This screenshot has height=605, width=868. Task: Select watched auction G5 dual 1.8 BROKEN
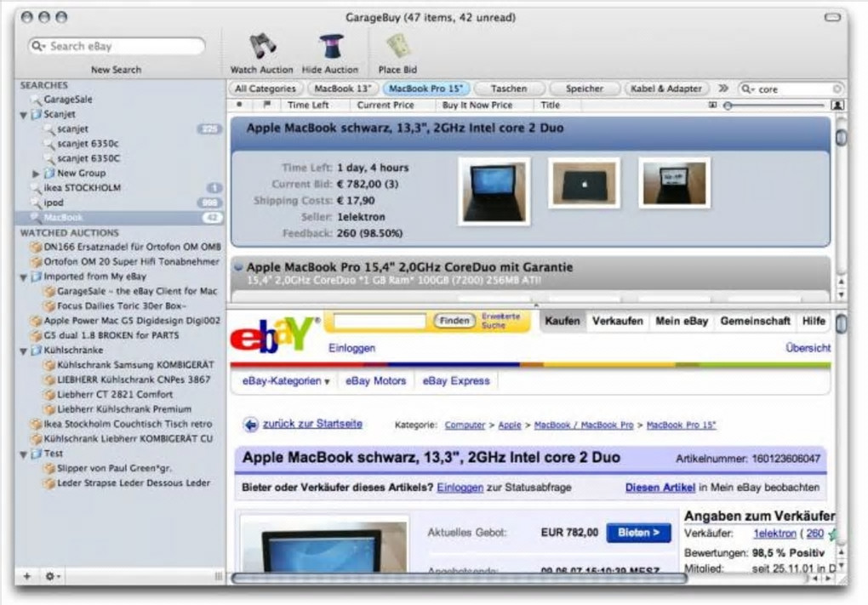[x=111, y=335]
